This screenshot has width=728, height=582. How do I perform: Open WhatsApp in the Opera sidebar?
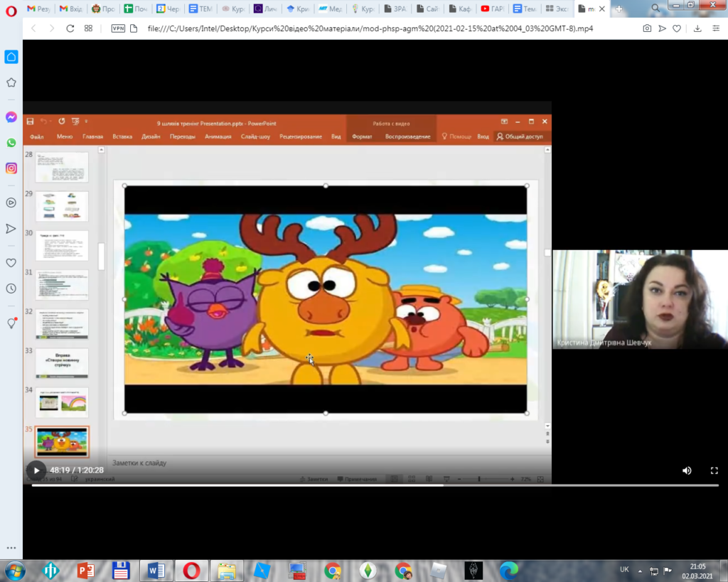point(11,143)
